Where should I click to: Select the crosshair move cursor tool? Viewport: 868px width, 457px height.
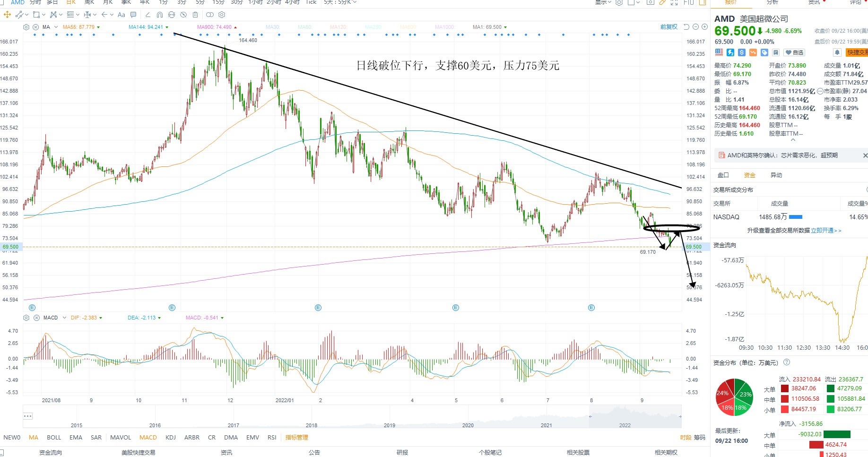point(7,15)
